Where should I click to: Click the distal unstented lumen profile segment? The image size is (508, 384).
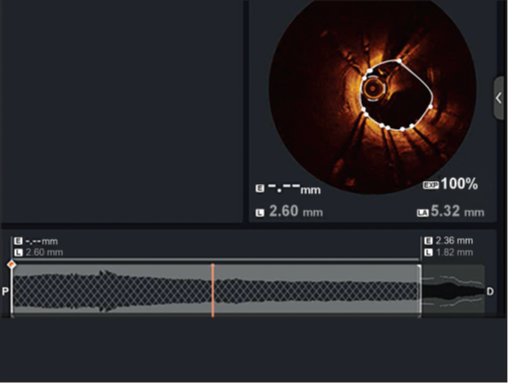(x=453, y=290)
